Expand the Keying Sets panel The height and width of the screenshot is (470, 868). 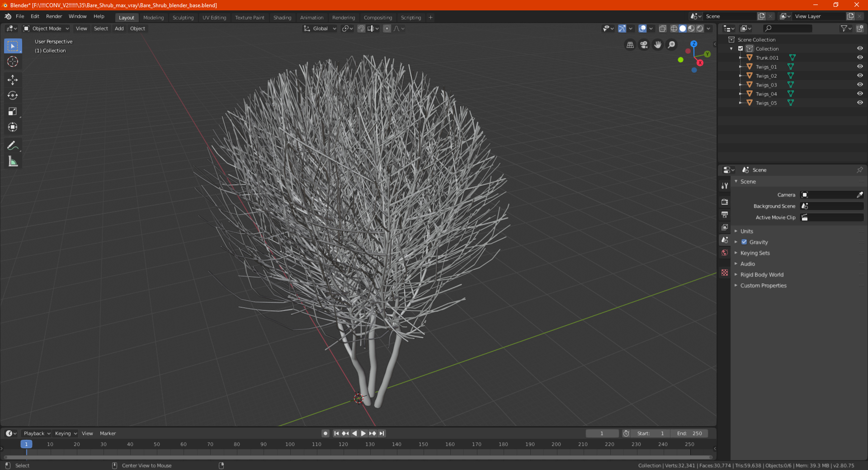755,253
